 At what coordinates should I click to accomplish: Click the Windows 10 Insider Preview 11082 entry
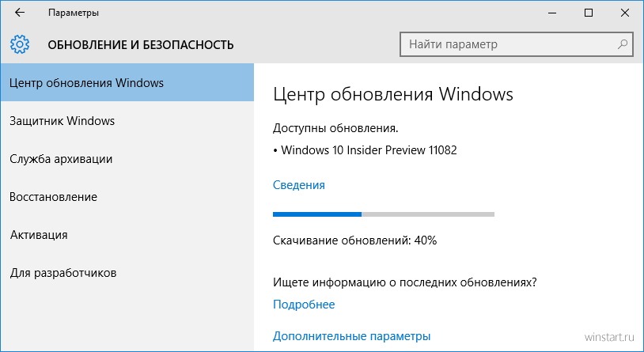pos(365,150)
